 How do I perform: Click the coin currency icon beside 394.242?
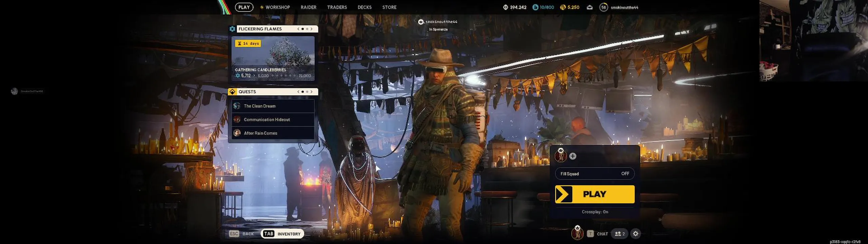[505, 7]
